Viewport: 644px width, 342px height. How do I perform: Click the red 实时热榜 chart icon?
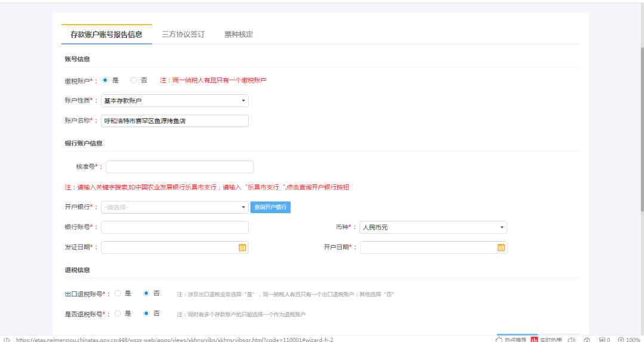tap(534, 340)
